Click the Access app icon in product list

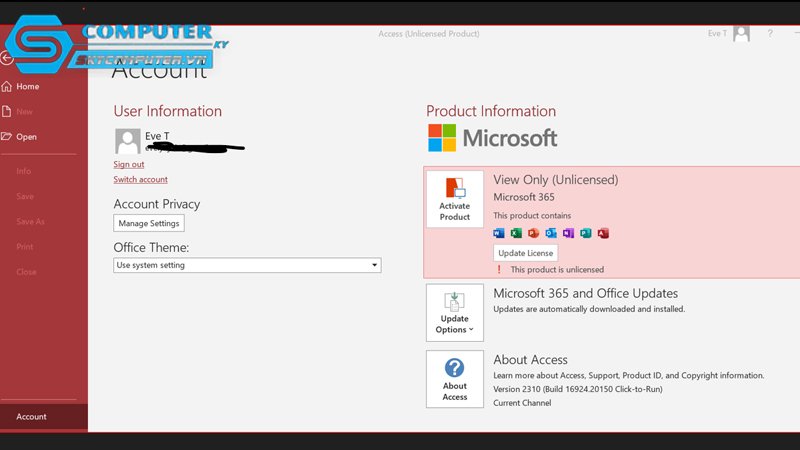[x=603, y=233]
